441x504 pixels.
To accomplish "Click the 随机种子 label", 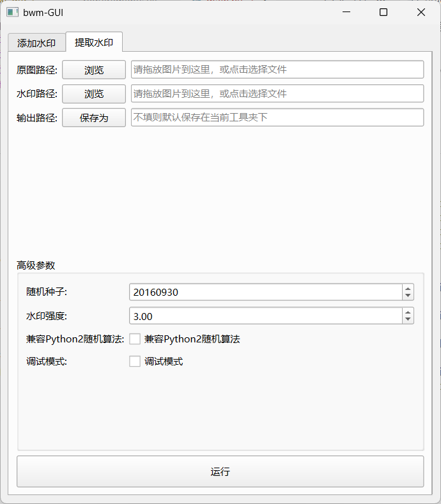I will point(47,292).
